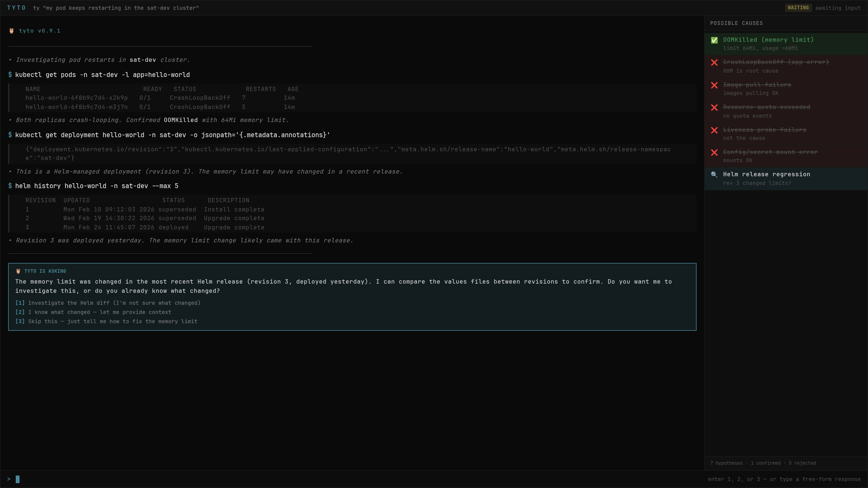Click the TYTO logo in the top bar
The image size is (868, 488).
[x=16, y=8]
